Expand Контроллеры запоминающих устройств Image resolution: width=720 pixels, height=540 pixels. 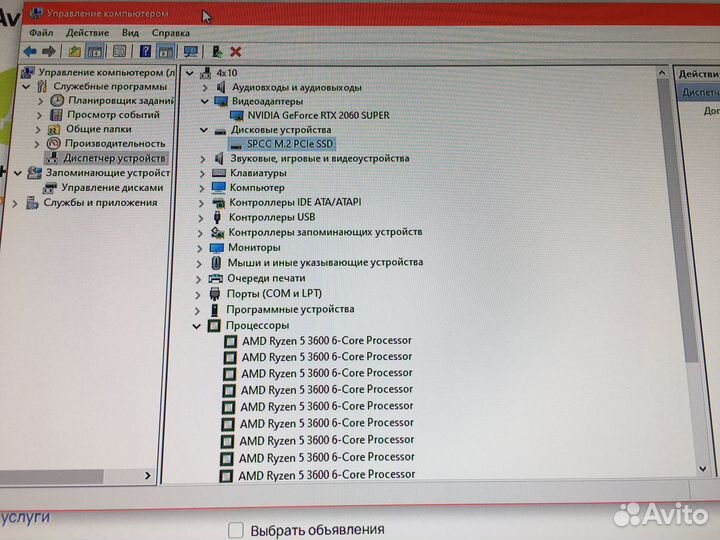tap(200, 233)
